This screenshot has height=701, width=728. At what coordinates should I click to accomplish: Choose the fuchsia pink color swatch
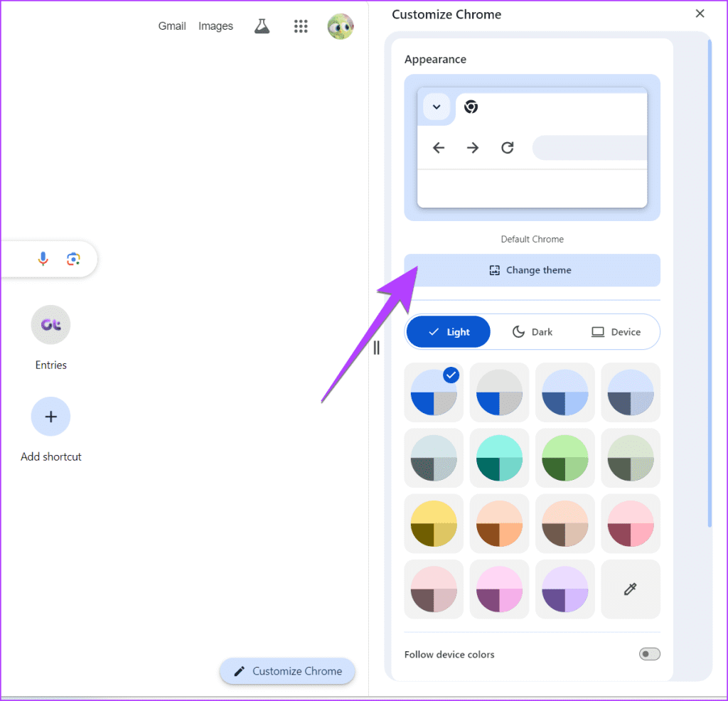[499, 589]
